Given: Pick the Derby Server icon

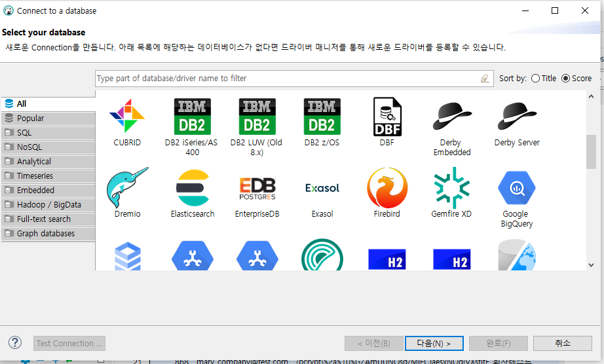Looking at the screenshot, I should [517, 116].
